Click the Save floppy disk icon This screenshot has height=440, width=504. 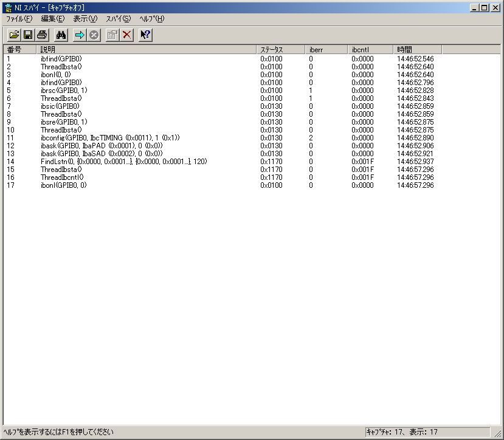pos(28,35)
